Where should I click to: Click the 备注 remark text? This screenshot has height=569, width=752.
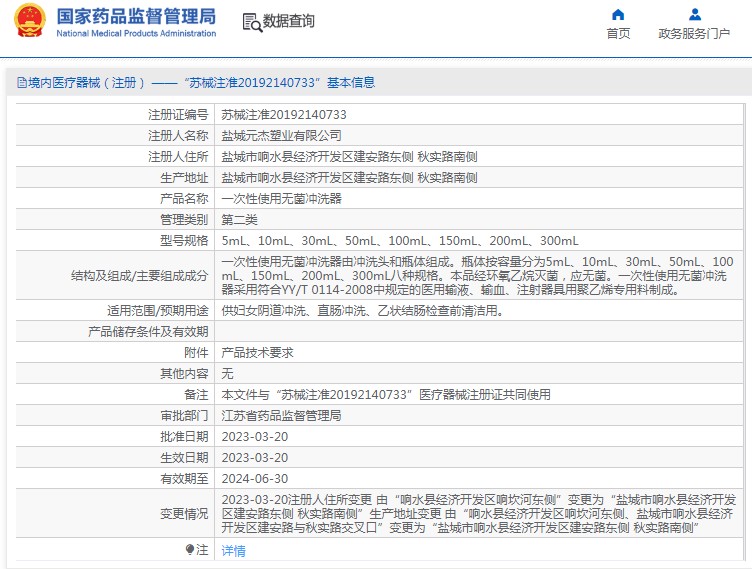click(386, 395)
